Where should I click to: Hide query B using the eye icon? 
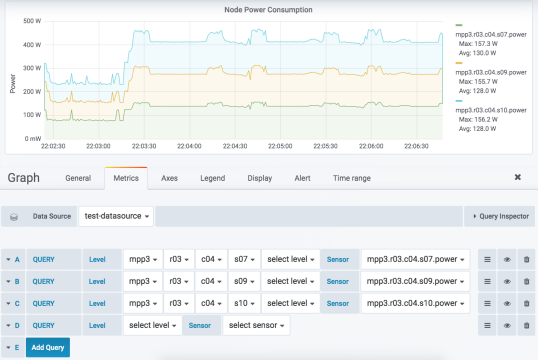point(507,281)
